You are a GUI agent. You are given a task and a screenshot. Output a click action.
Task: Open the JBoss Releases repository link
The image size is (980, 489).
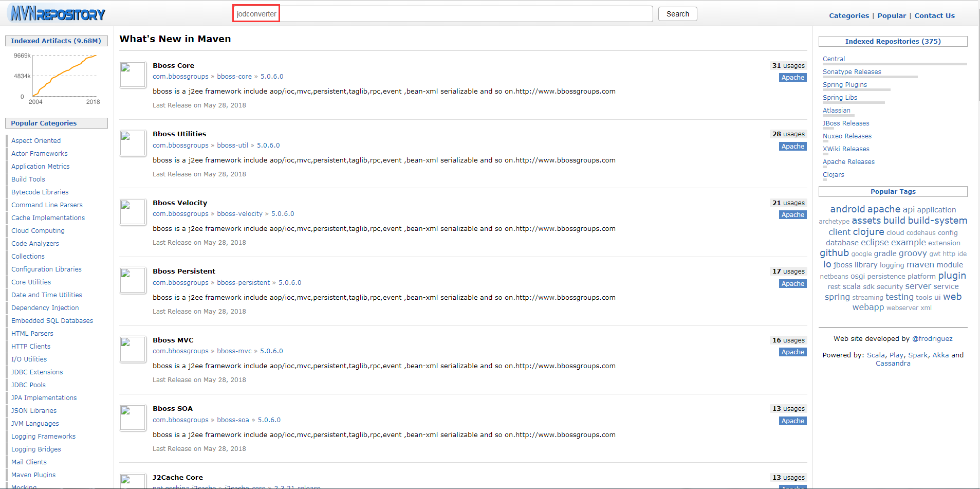tap(846, 123)
